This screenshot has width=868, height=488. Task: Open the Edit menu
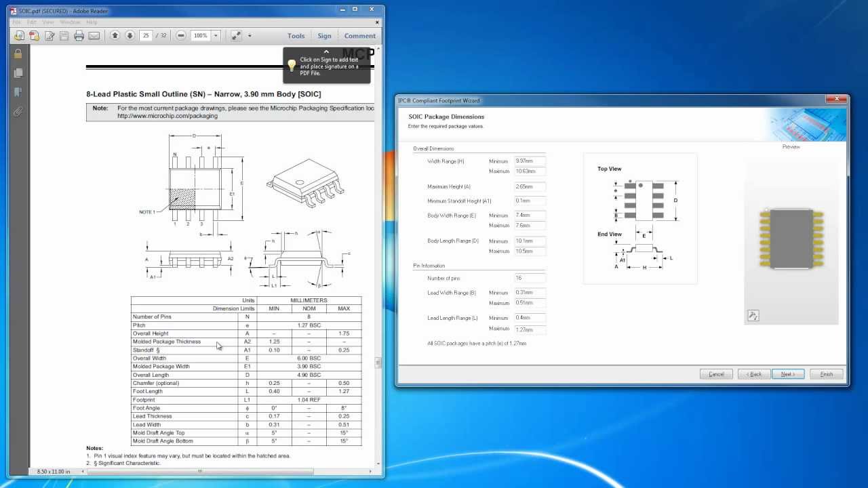tap(32, 22)
